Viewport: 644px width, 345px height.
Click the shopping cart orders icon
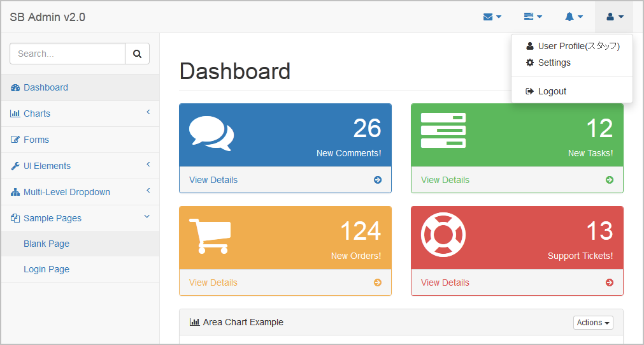click(x=210, y=236)
